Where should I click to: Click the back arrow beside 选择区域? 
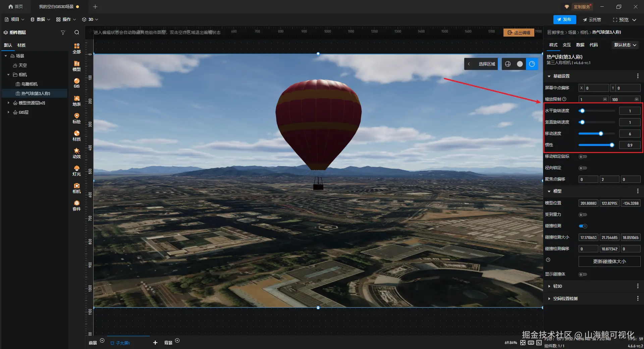469,64
